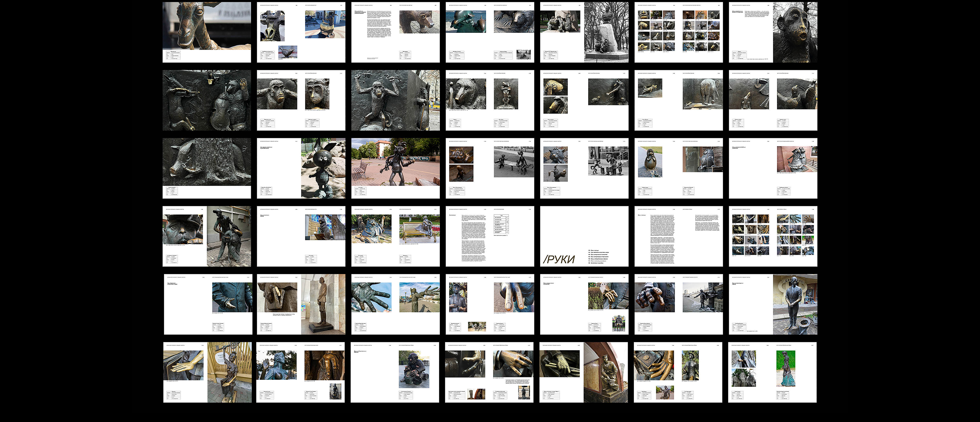Select the bear playing cello relief spread
Image resolution: width=980 pixels, height=422 pixels.
pyautogui.click(x=207, y=100)
